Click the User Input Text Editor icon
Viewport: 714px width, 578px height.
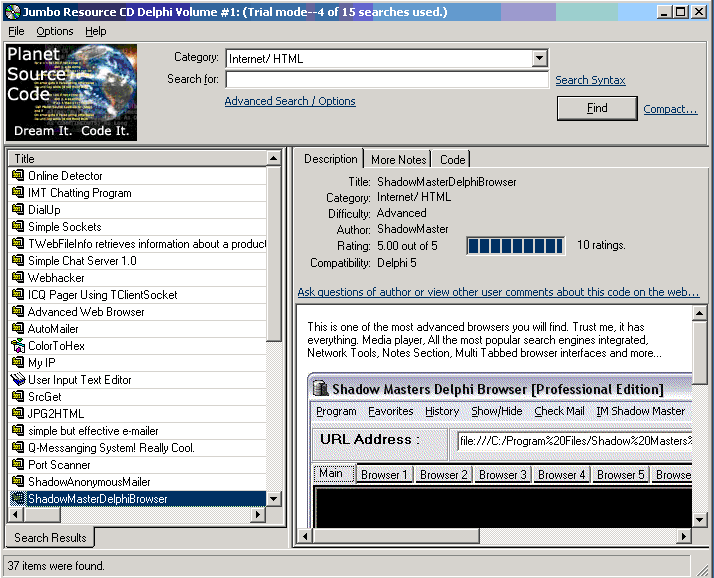click(18, 379)
